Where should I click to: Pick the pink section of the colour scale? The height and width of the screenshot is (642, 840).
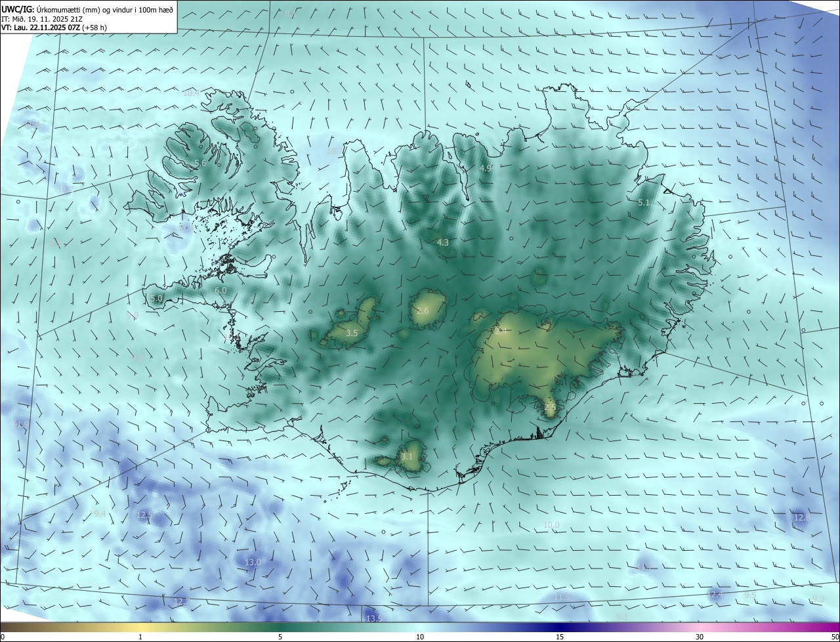coord(700,627)
